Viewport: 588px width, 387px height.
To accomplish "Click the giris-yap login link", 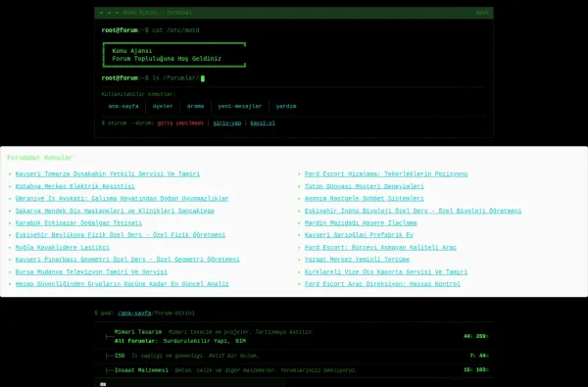I will coord(227,123).
